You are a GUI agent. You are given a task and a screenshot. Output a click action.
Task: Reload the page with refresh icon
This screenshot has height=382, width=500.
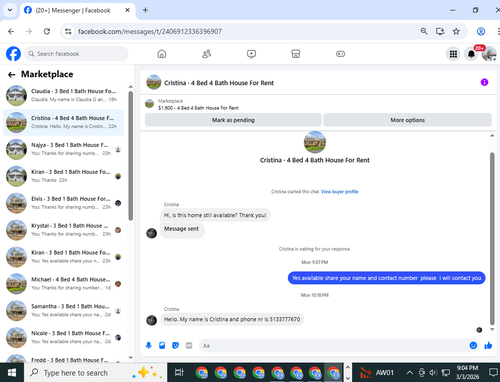[47, 31]
